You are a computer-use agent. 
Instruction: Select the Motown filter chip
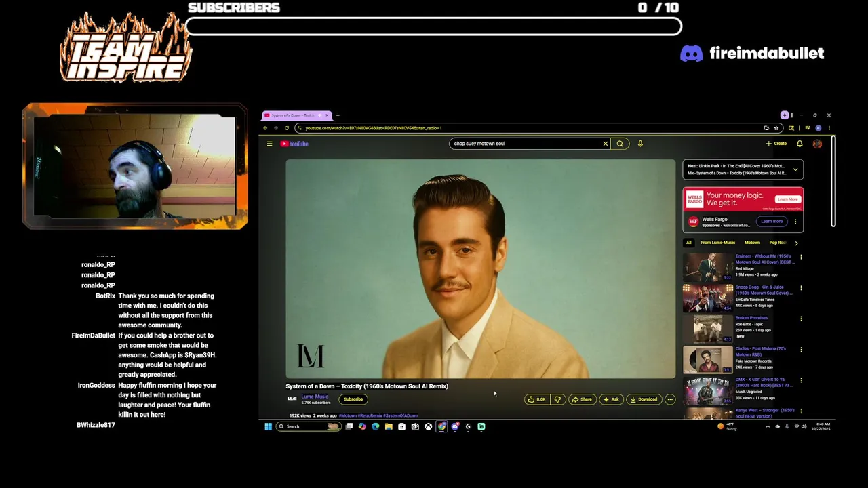click(x=752, y=243)
